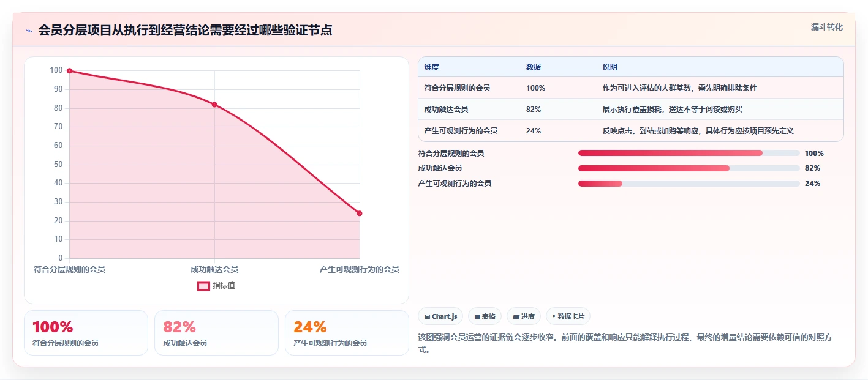This screenshot has height=380, width=868.
Task: Click x-axis label 产生可观测行为的会员
Action: 360,269
